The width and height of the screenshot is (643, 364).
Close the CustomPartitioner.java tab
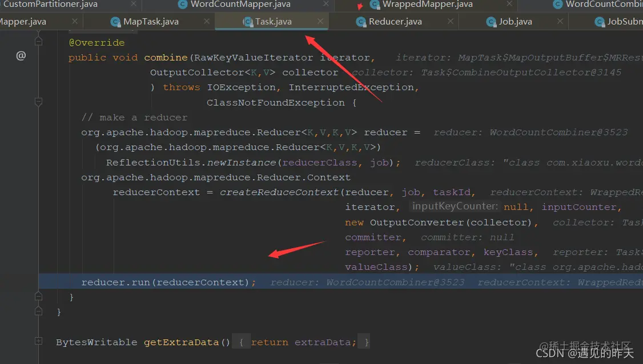133,3
